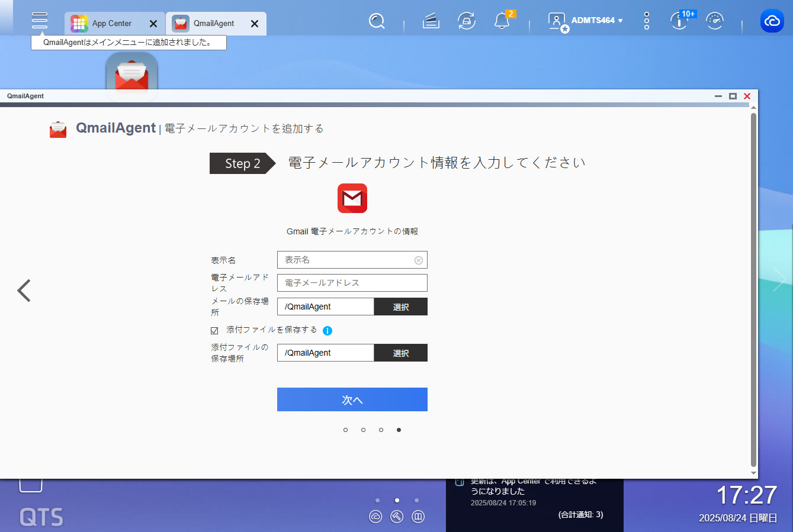Click the blue info icon beside attachment option

(328, 331)
